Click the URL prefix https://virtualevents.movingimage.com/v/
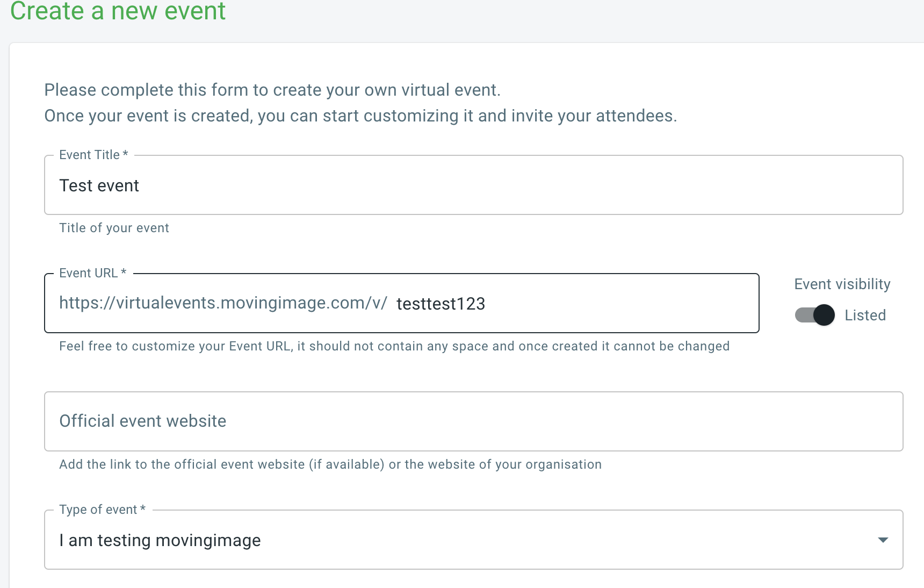This screenshot has height=588, width=924. (223, 303)
